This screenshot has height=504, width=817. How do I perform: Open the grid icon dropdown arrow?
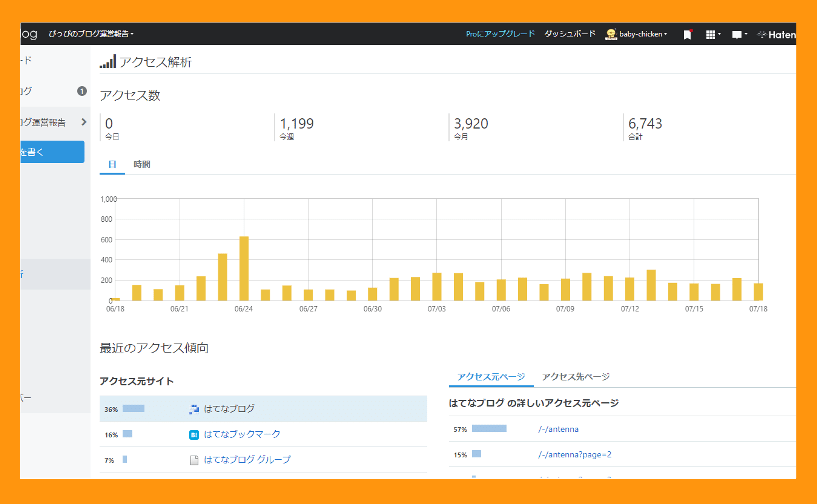(719, 34)
